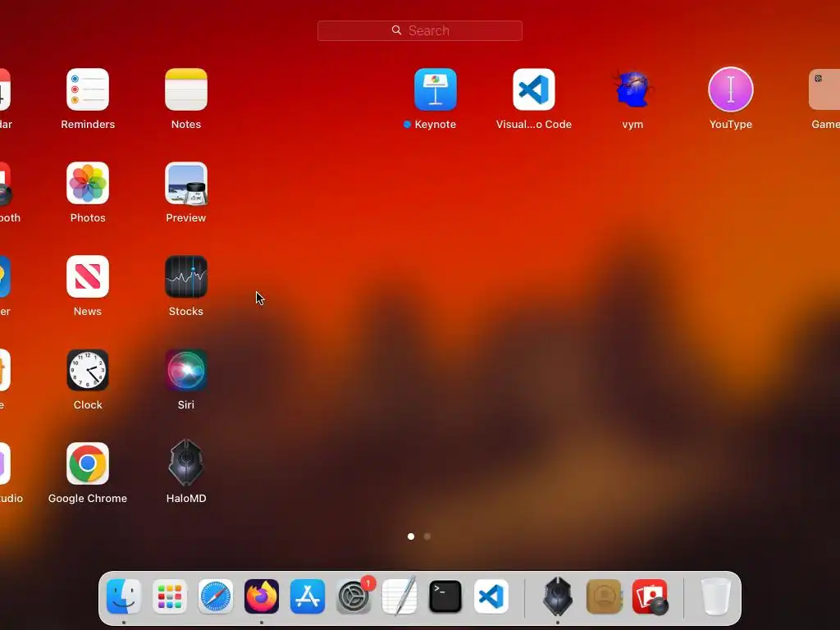Launch TextEdit from the Dock

(x=399, y=596)
